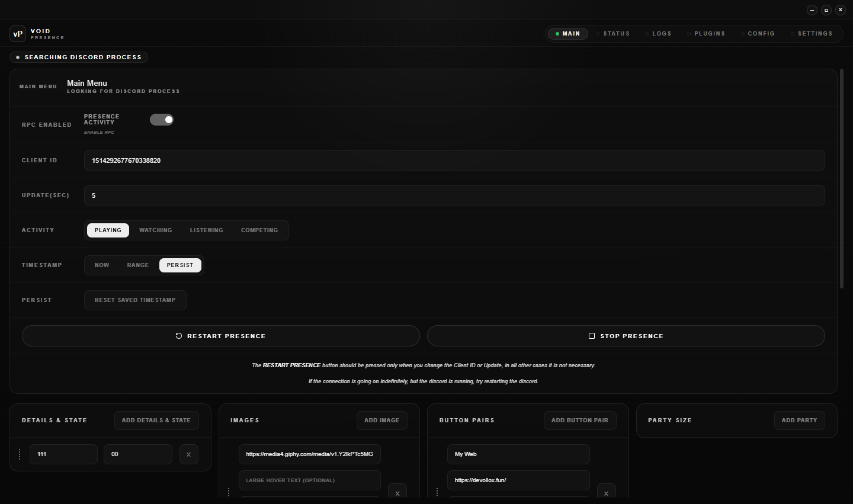This screenshot has width=853, height=504.
Task: Click the drag handle of the giphy image
Action: coord(229,492)
